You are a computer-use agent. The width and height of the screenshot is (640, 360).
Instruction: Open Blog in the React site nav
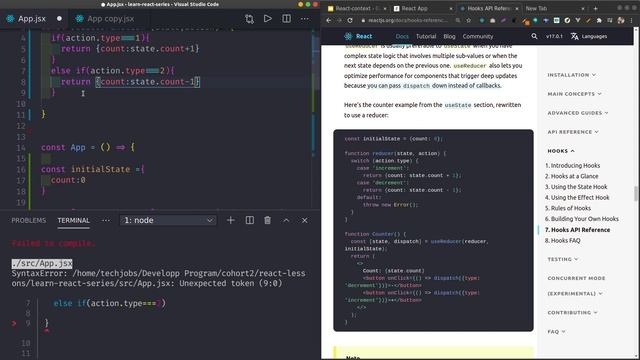point(449,36)
